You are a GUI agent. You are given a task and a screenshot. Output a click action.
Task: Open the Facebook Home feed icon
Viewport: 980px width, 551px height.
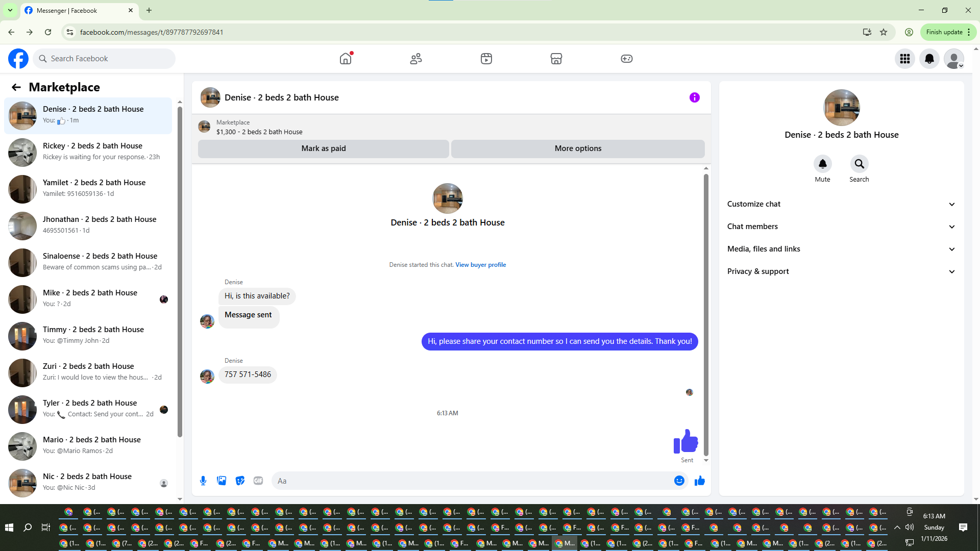point(346,59)
